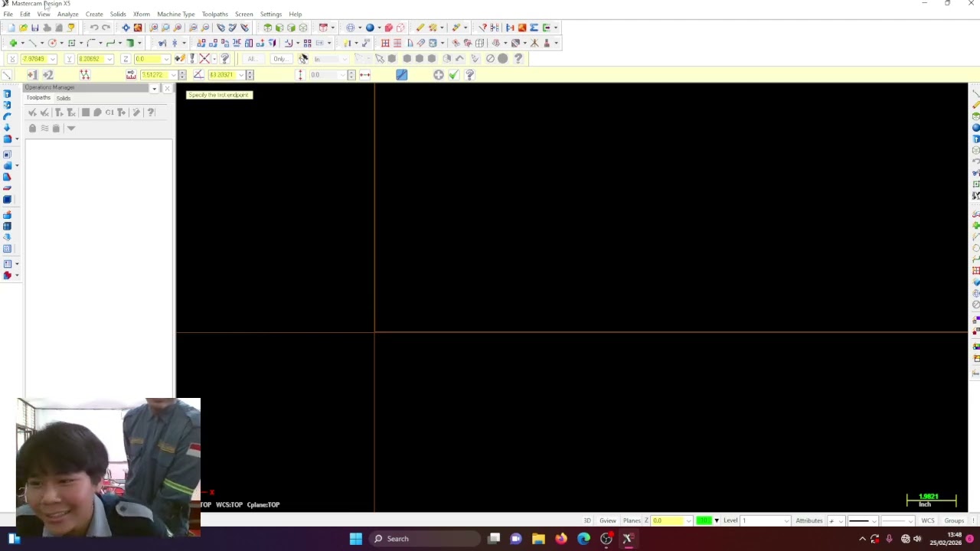
Task: Click the Only selection mask button
Action: [280, 59]
